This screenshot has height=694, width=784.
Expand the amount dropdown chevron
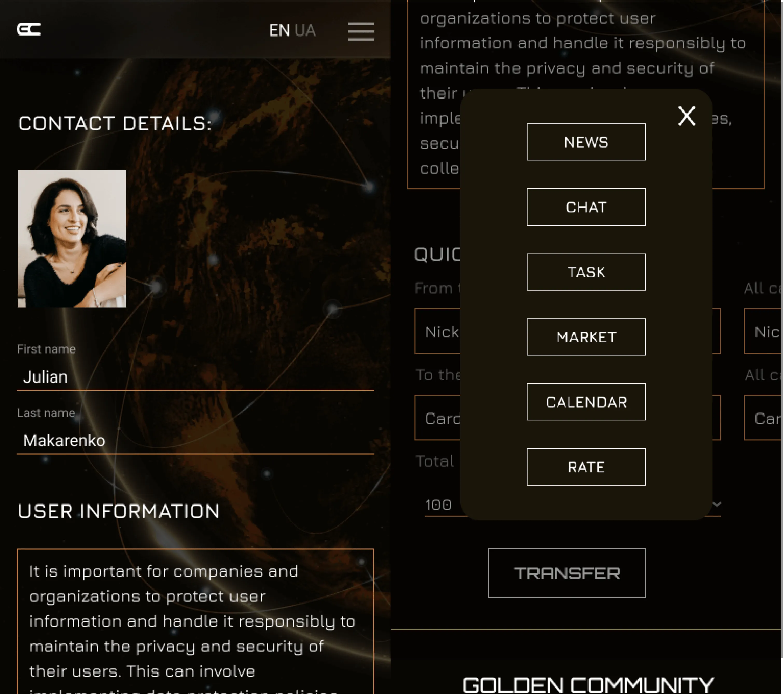tap(716, 504)
